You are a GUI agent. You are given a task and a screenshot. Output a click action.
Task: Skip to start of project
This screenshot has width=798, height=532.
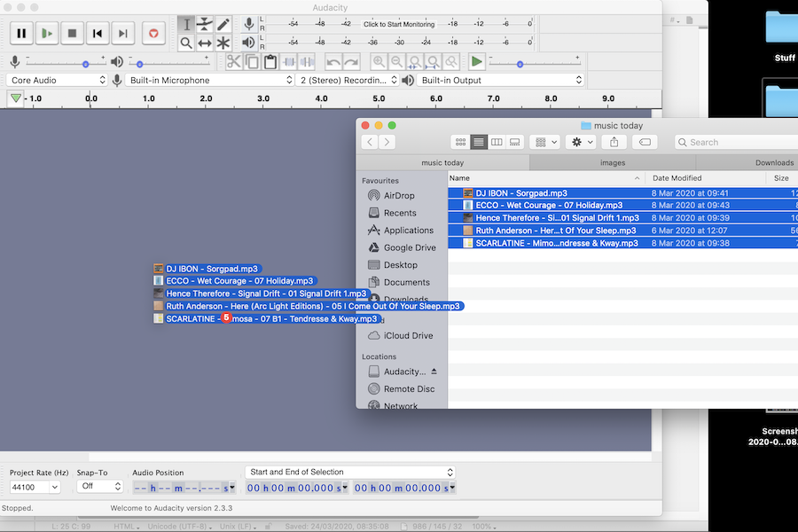[98, 34]
